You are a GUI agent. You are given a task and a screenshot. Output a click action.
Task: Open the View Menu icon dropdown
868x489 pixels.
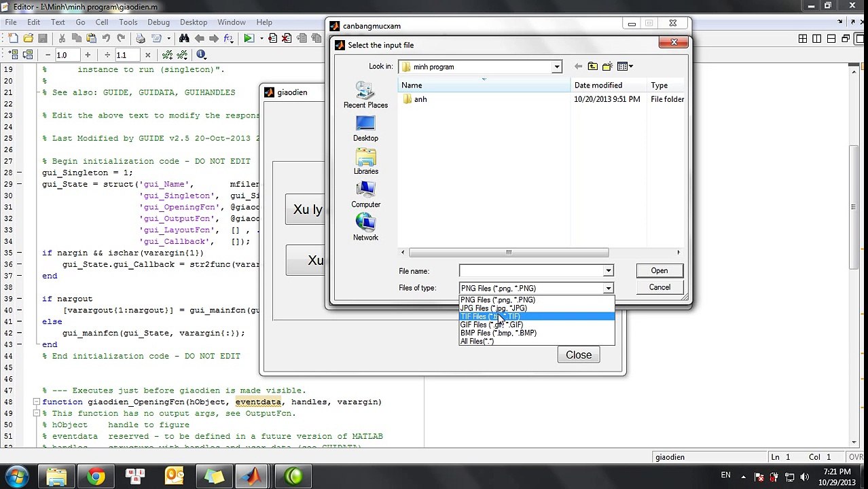point(625,67)
